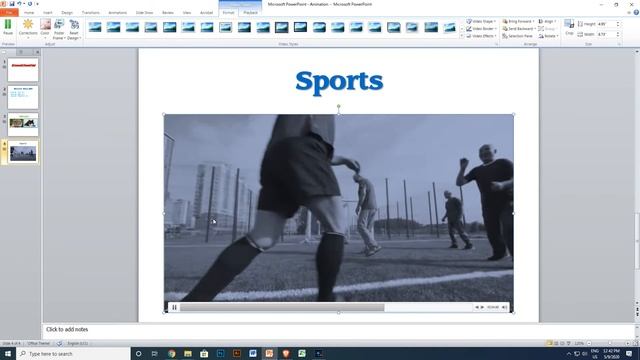
Task: Switch to the Animations tab
Action: [118, 13]
